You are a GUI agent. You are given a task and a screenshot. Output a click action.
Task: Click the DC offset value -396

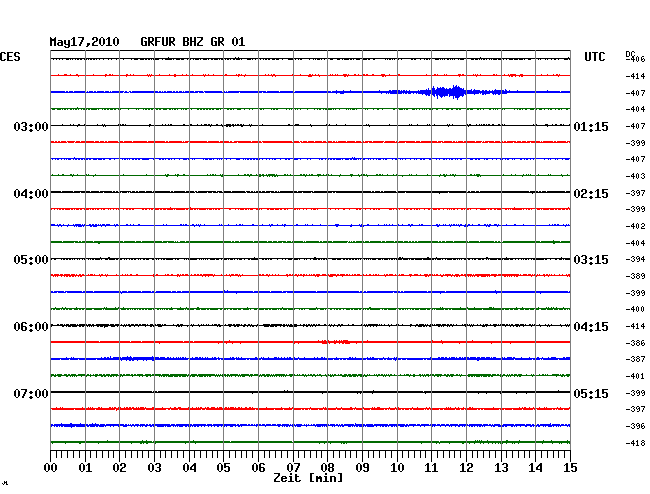(x=635, y=426)
